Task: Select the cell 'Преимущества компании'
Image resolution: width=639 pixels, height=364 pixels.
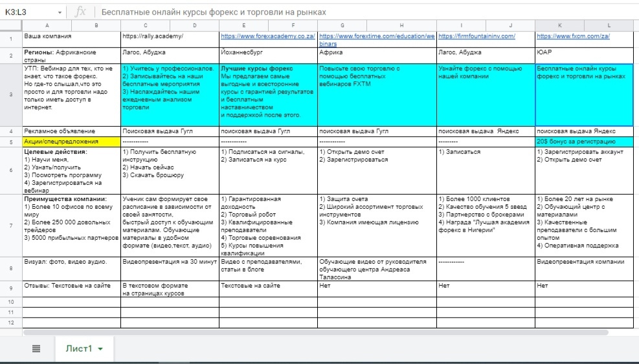Action: tap(71, 226)
